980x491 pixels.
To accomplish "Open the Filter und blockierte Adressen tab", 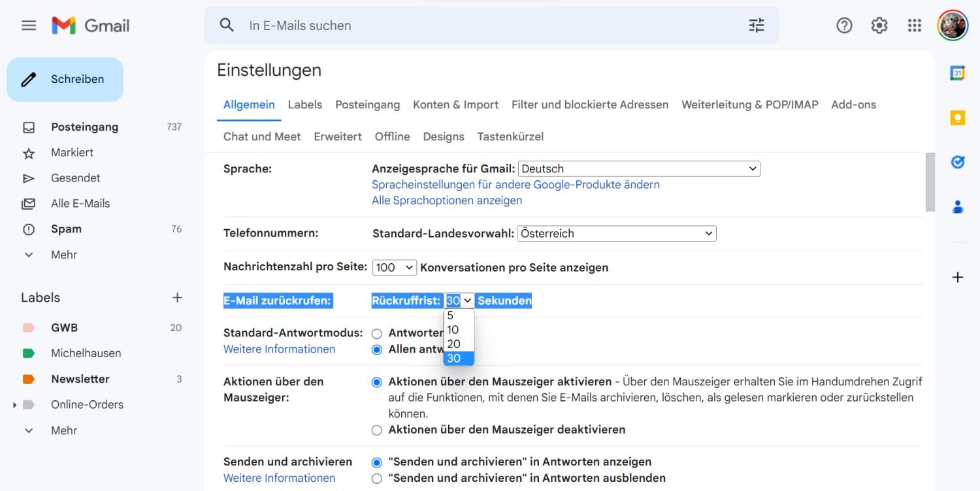I will [x=589, y=104].
